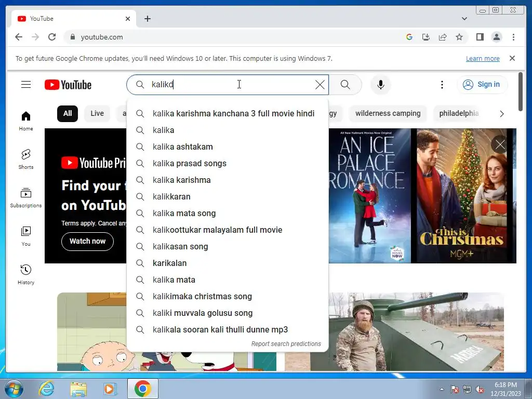The image size is (532, 399).
Task: Open the YouTube hamburger guide menu
Action: 26,85
